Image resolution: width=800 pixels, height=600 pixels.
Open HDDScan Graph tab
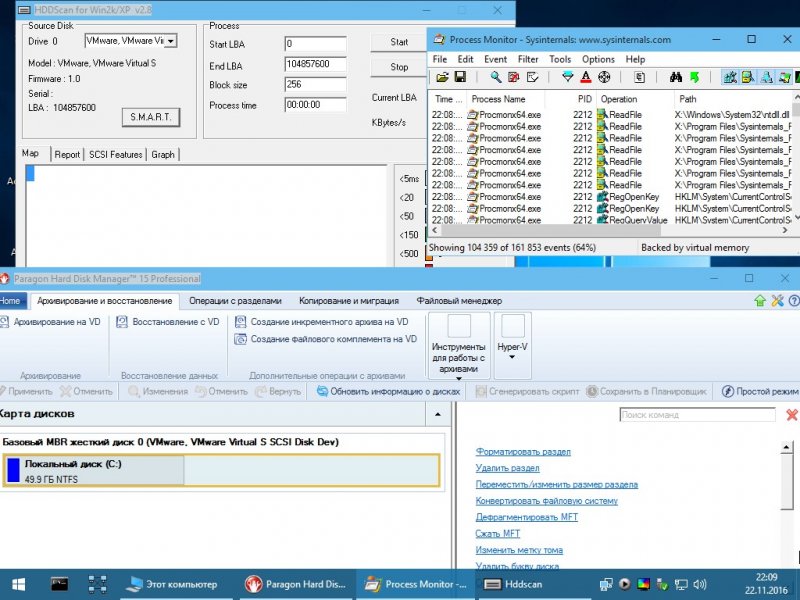tap(163, 155)
